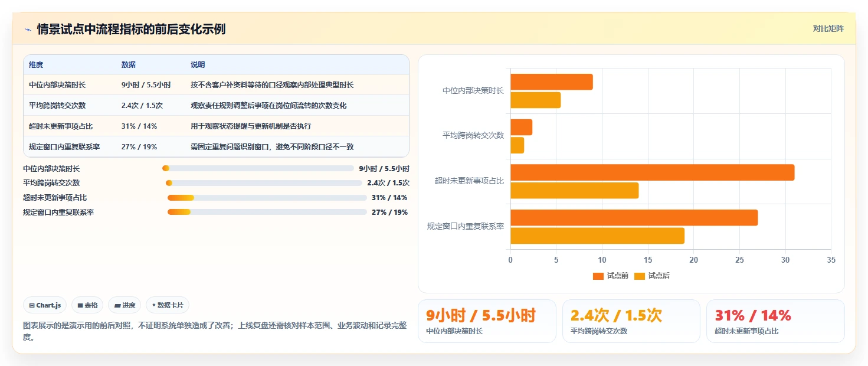Click the 试点后 bar for 中位内部决策时长

(x=536, y=100)
